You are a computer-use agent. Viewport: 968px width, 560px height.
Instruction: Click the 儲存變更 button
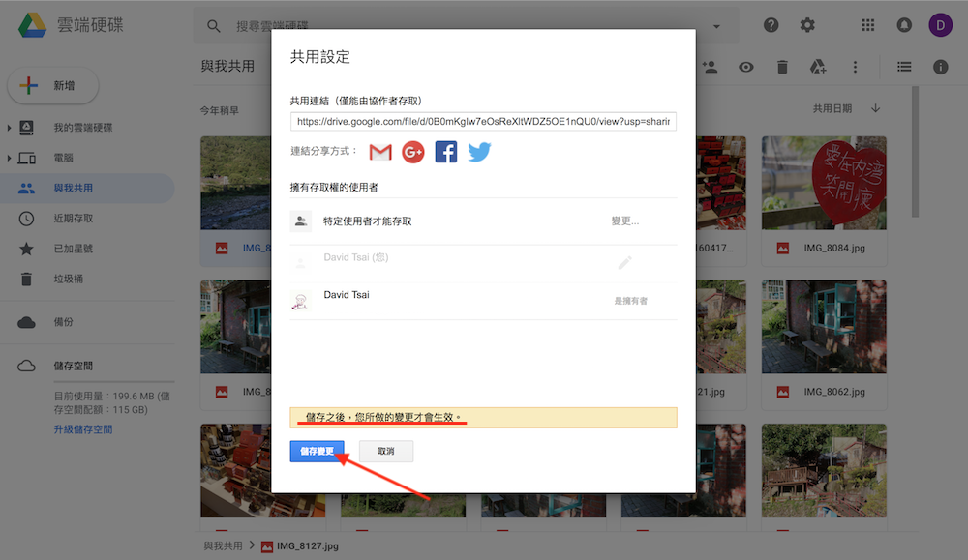[317, 451]
